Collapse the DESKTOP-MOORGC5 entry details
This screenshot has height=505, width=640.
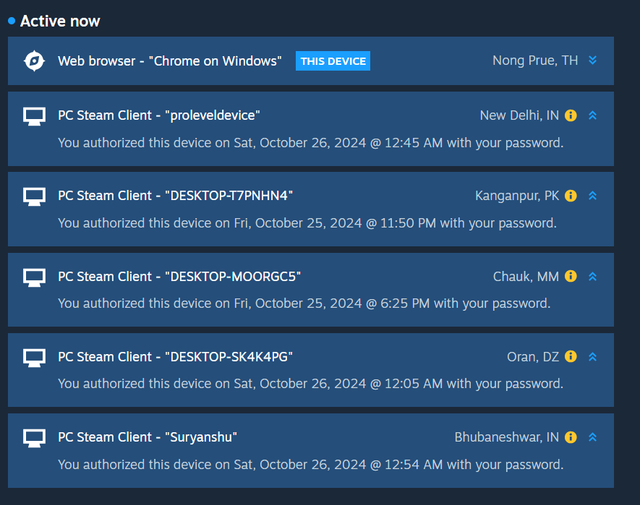pos(593,277)
